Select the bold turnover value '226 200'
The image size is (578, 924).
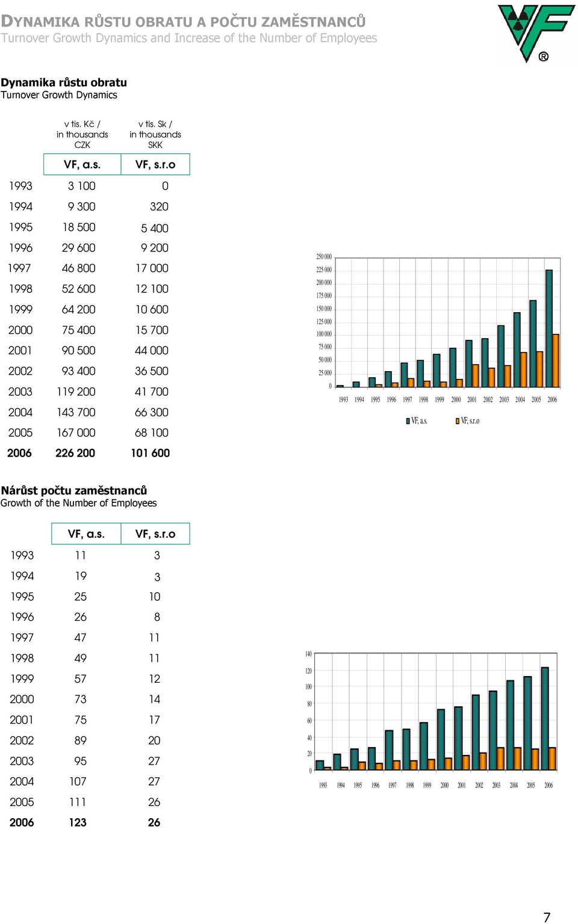(x=75, y=453)
